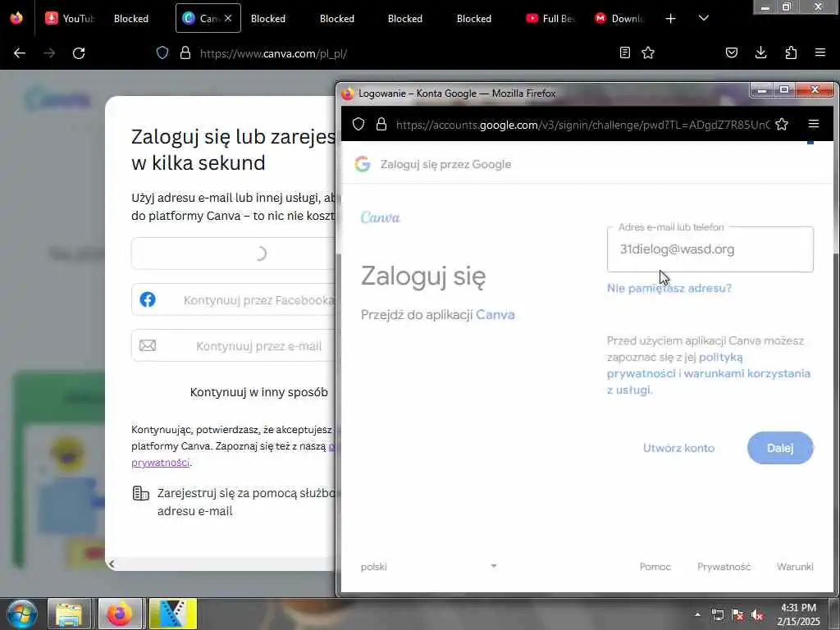Click Kontynuuj w inny sposób

click(258, 392)
